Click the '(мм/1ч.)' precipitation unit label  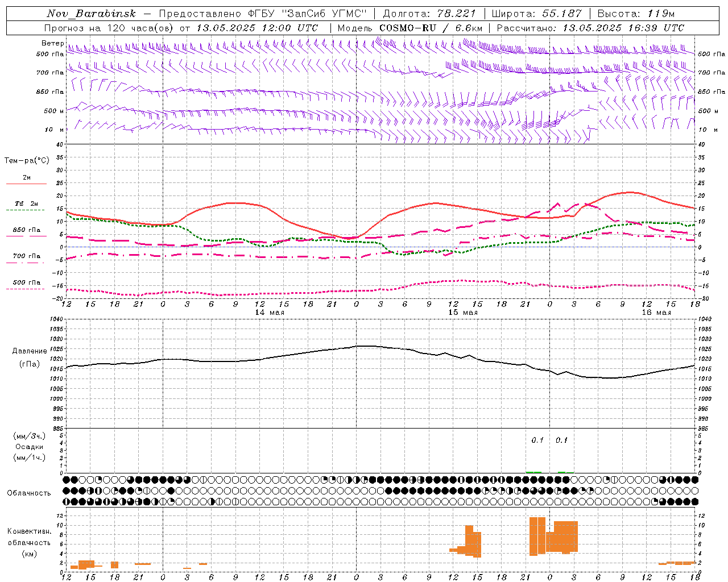click(x=30, y=458)
